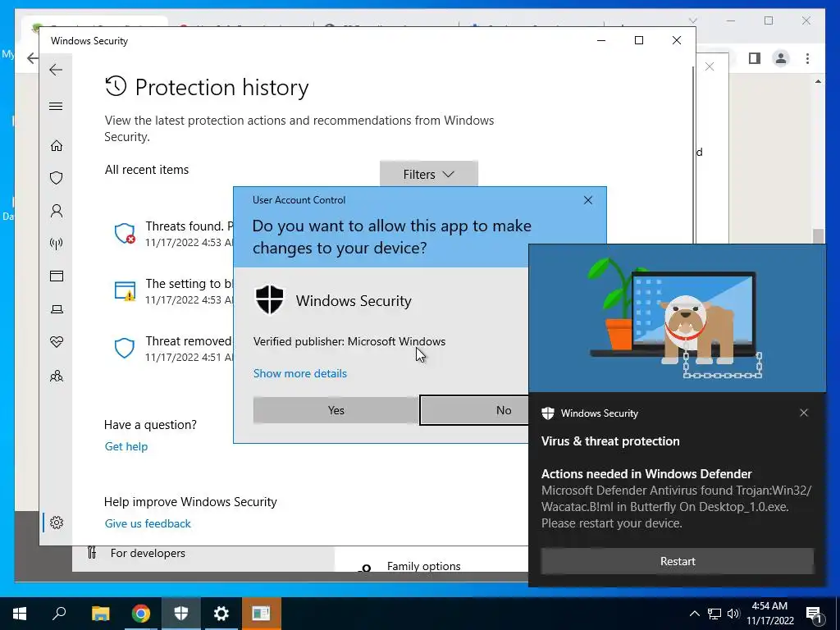The height and width of the screenshot is (630, 840).
Task: Switch to Windows Security taskbar icon
Action: pos(181,614)
